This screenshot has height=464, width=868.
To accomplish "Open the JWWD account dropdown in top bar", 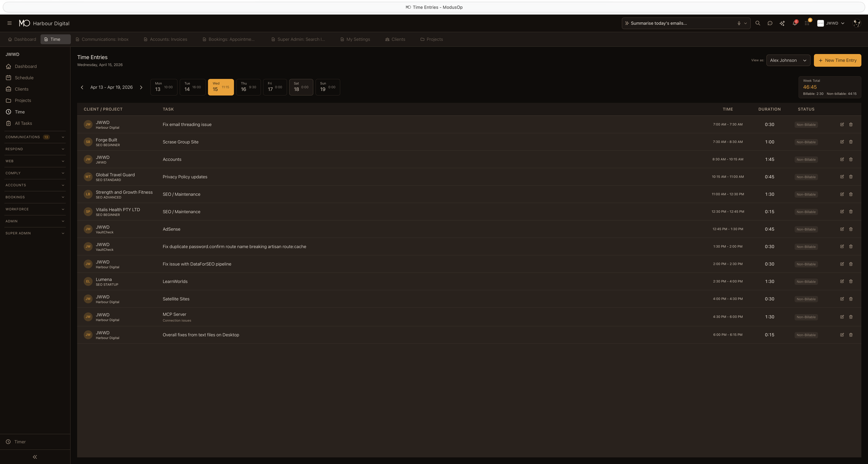I will coord(831,23).
